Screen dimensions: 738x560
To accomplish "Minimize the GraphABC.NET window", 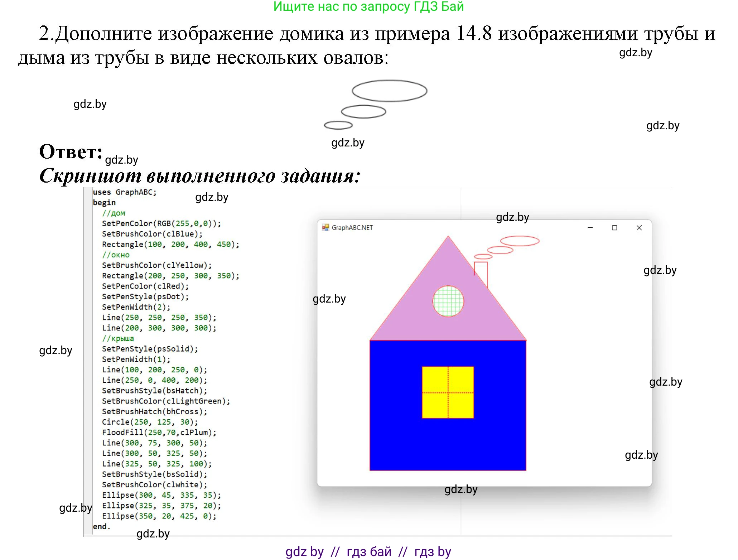I will tap(590, 228).
